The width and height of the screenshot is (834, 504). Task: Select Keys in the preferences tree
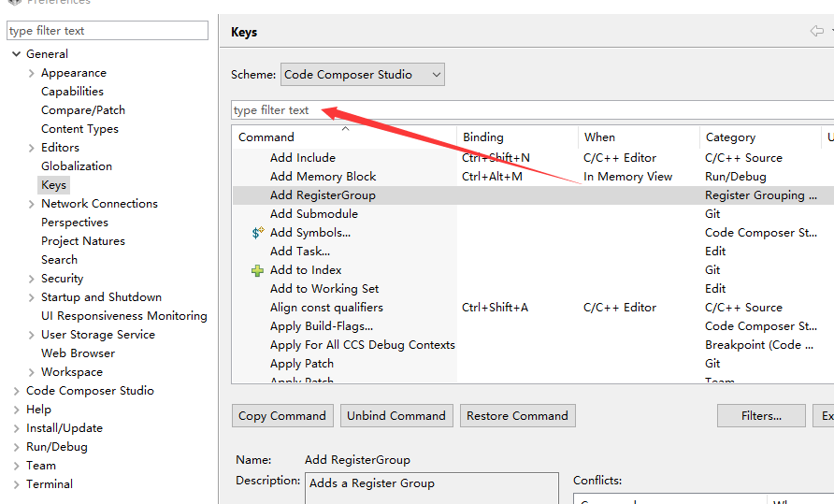tap(53, 185)
